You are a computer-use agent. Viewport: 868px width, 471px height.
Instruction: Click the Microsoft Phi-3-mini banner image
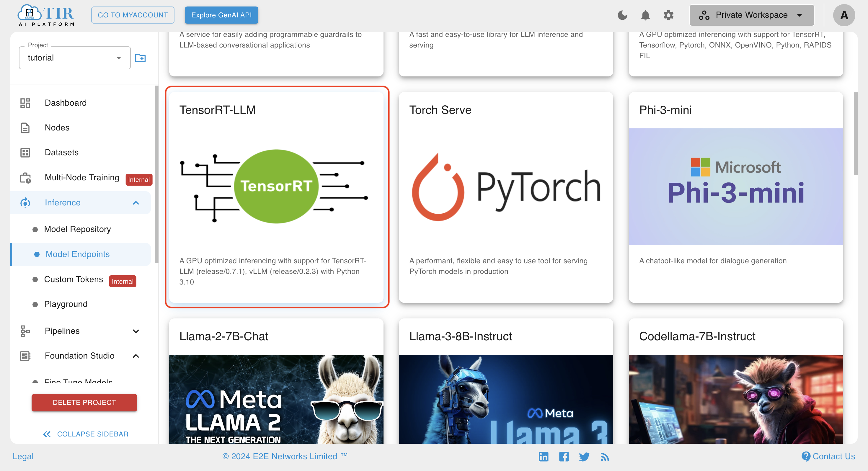tap(736, 186)
